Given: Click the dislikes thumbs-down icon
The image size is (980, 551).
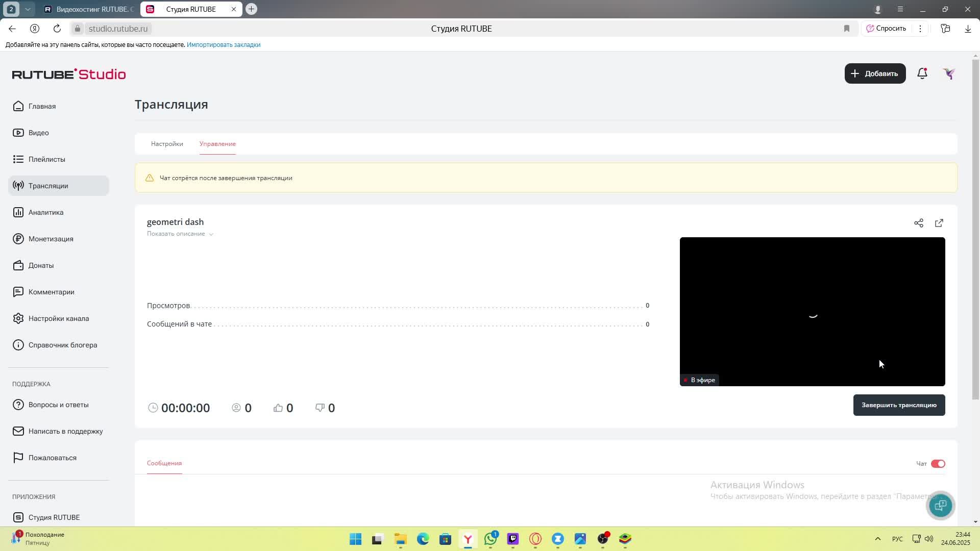Looking at the screenshot, I should tap(320, 408).
